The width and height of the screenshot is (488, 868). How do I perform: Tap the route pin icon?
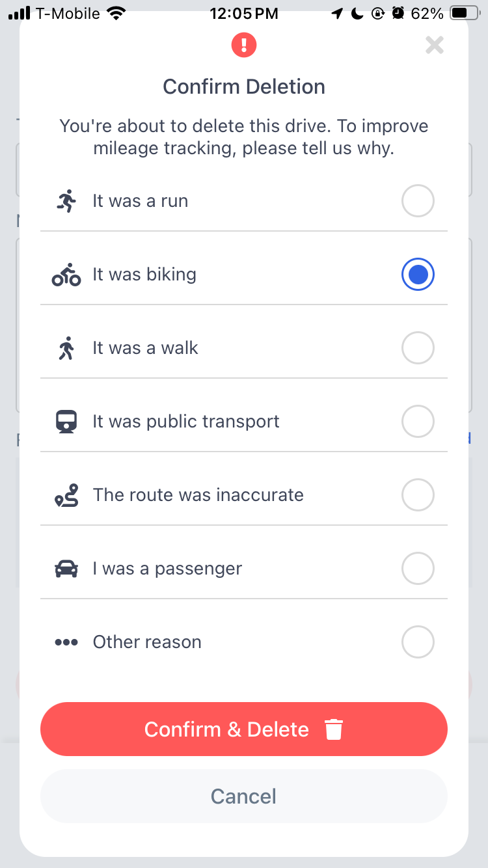coord(66,496)
